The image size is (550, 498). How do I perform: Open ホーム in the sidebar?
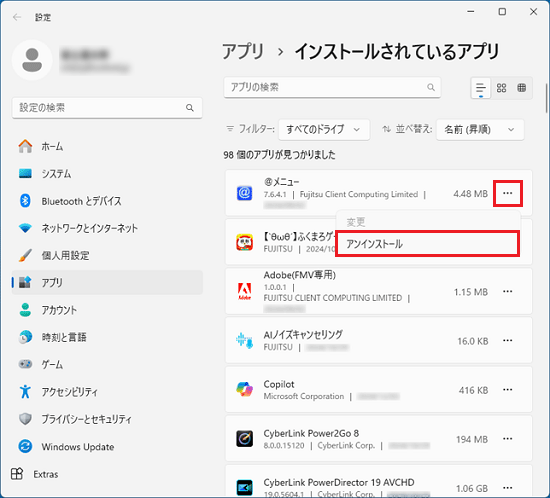click(107, 146)
